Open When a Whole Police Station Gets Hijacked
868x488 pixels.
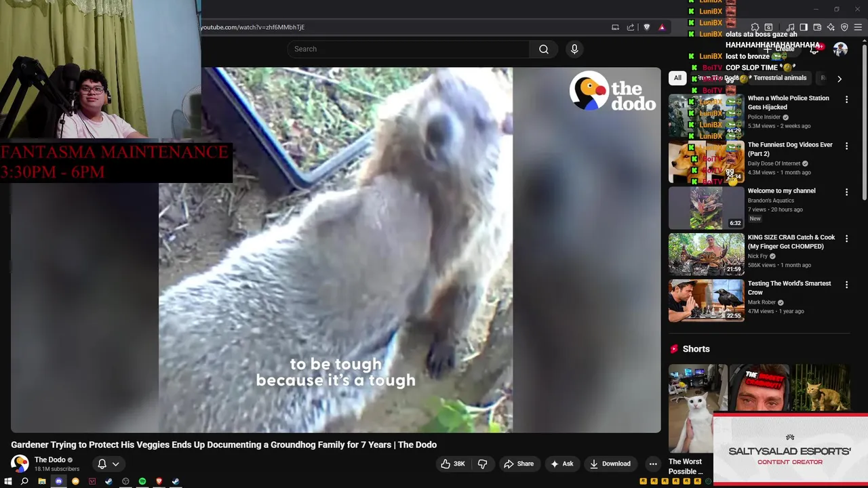[x=788, y=102]
